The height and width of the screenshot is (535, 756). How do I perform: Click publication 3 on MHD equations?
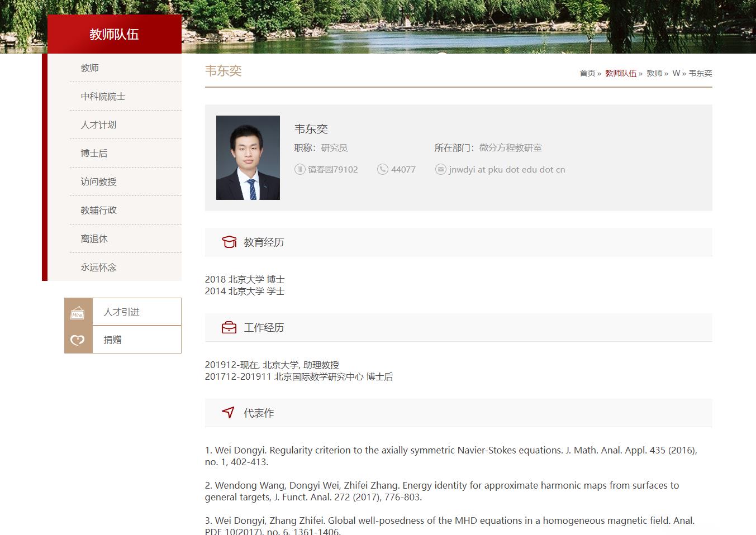(x=450, y=526)
